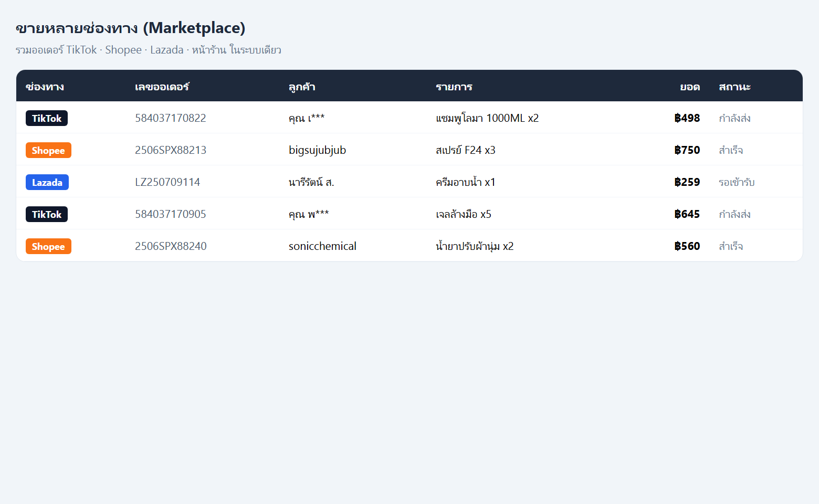
Task: Click item น้ำยาปรับผ้านุ่ม x2
Action: (x=475, y=246)
